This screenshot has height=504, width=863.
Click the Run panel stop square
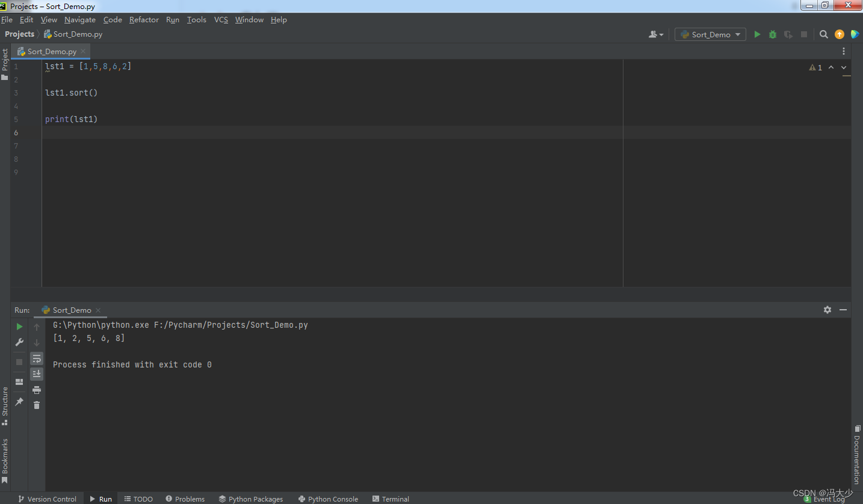19,361
